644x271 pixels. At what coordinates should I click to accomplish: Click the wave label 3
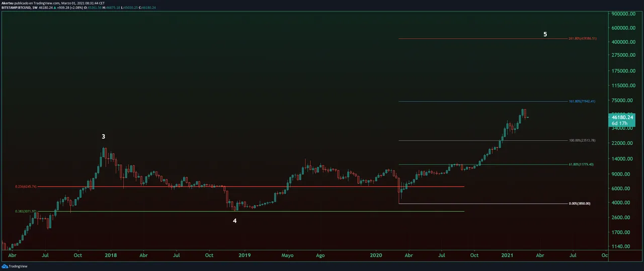pos(104,136)
